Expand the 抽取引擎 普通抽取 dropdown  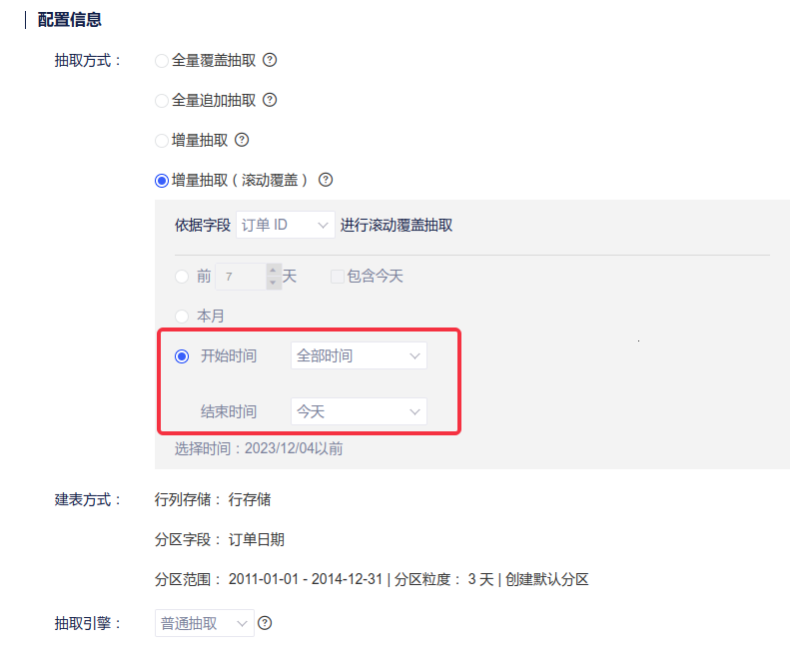coord(204,623)
